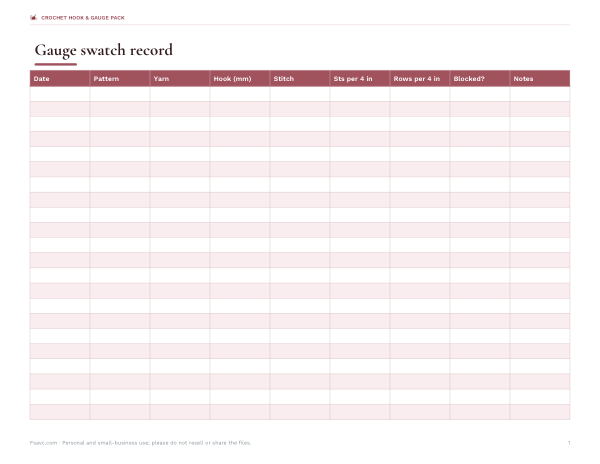Click the 'Notes' column header
The width and height of the screenshot is (600, 464).
pyautogui.click(x=540, y=79)
